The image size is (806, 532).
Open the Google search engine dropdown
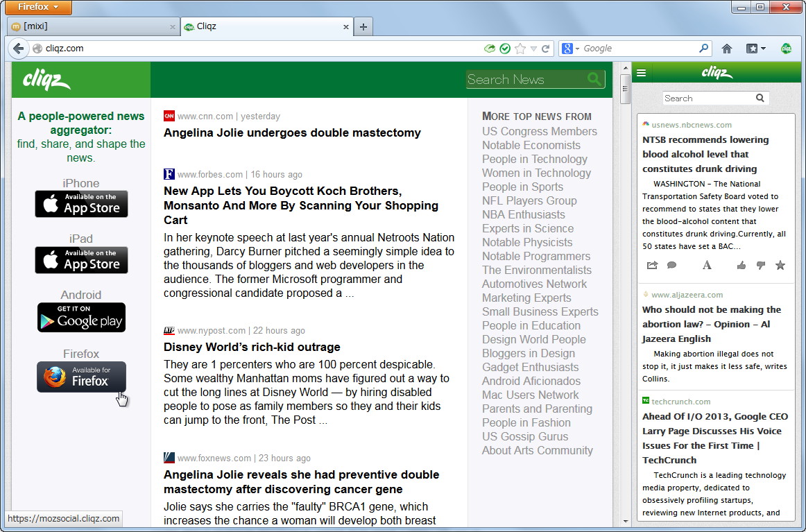point(577,49)
